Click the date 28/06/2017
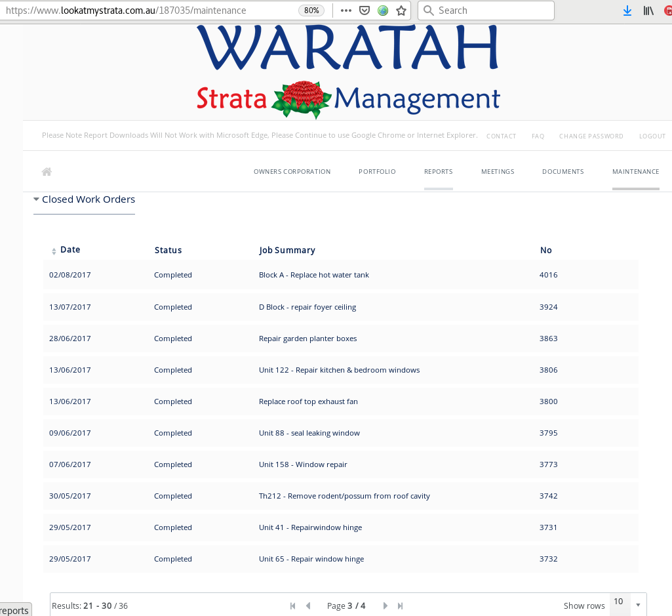Viewport: 672px width, 616px height. coord(70,339)
